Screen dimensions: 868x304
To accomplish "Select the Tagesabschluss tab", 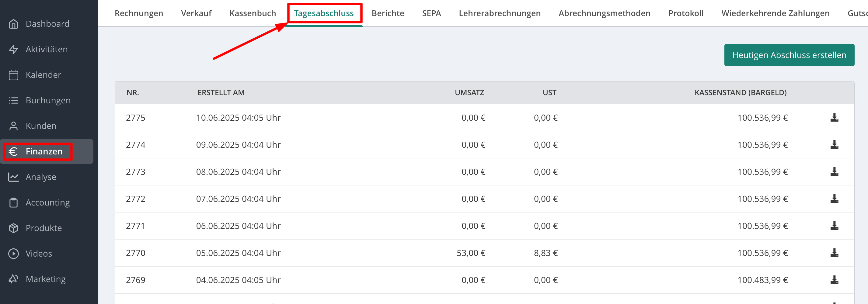I will pos(324,13).
